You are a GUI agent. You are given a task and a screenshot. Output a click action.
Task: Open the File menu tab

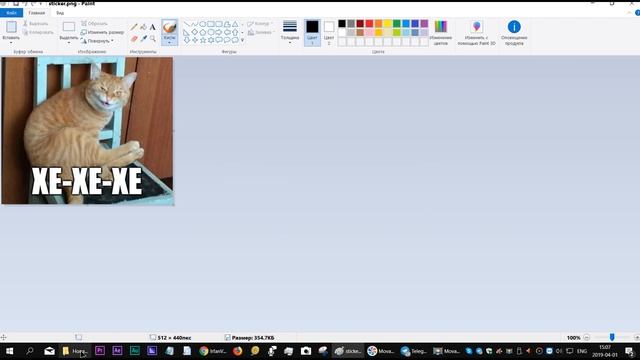point(11,13)
